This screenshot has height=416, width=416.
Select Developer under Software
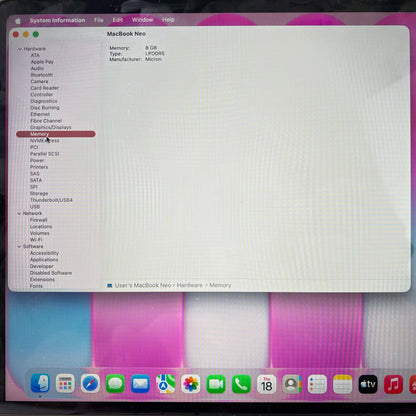click(42, 266)
